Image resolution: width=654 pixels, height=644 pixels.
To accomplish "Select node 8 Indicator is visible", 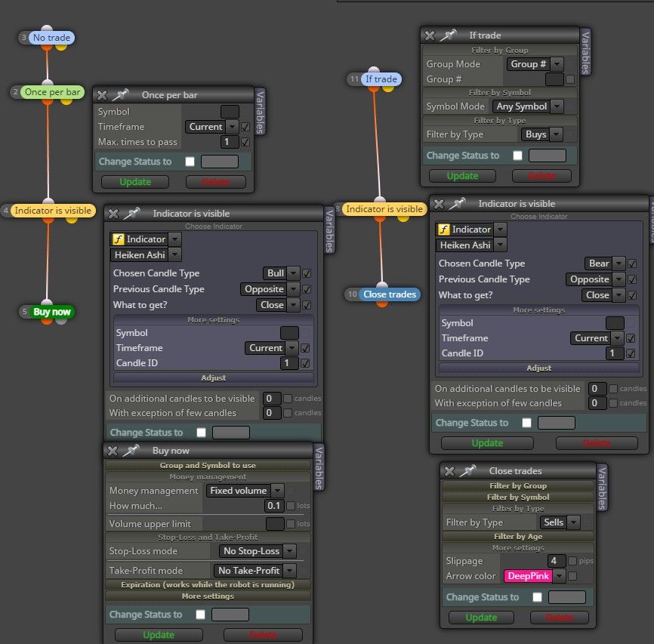I will pos(384,209).
